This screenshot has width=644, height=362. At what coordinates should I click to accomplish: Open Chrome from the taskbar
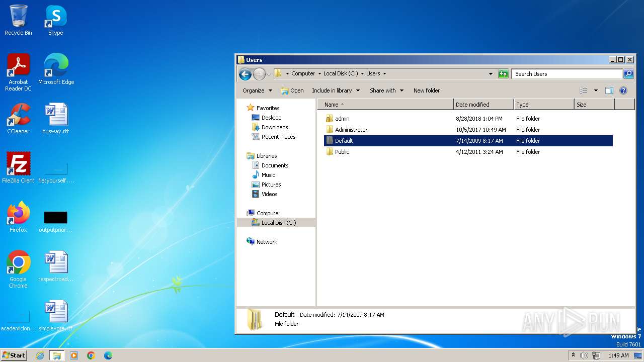91,355
